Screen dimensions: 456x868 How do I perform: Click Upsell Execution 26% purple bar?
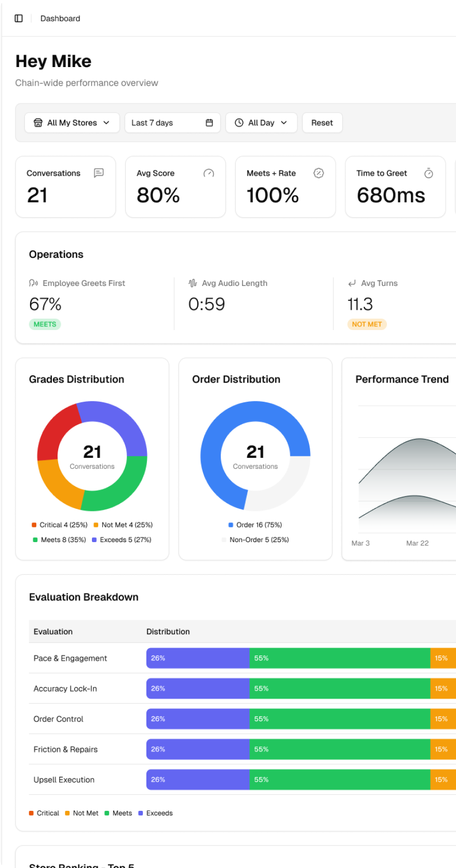point(198,780)
